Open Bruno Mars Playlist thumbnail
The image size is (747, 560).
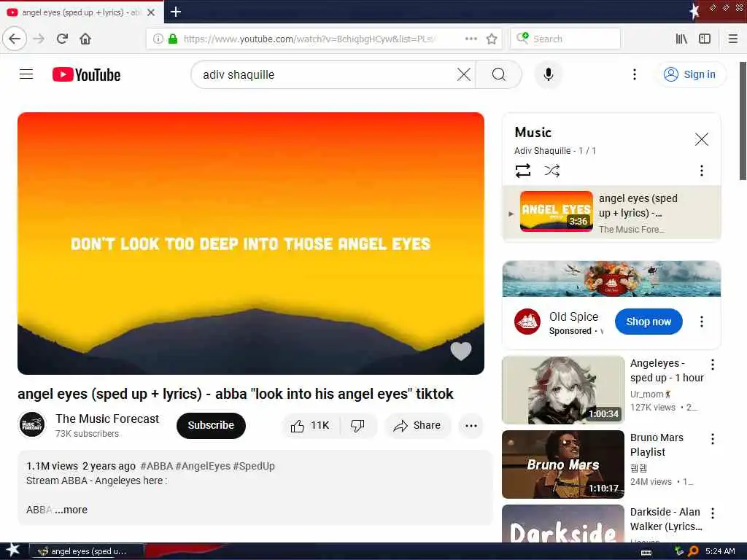[x=563, y=464]
